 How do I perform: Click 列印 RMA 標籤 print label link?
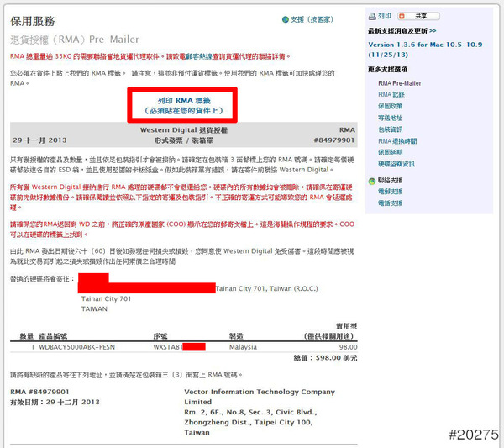(183, 106)
